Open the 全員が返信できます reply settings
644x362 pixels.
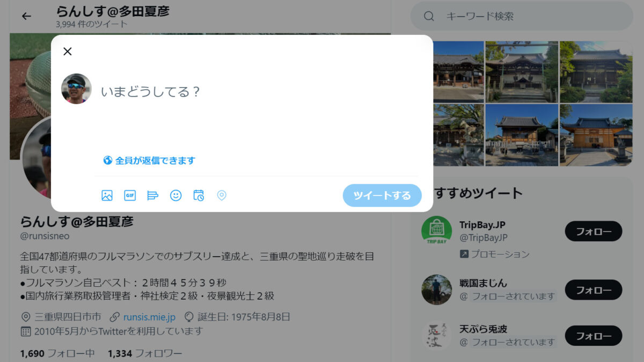tap(149, 160)
